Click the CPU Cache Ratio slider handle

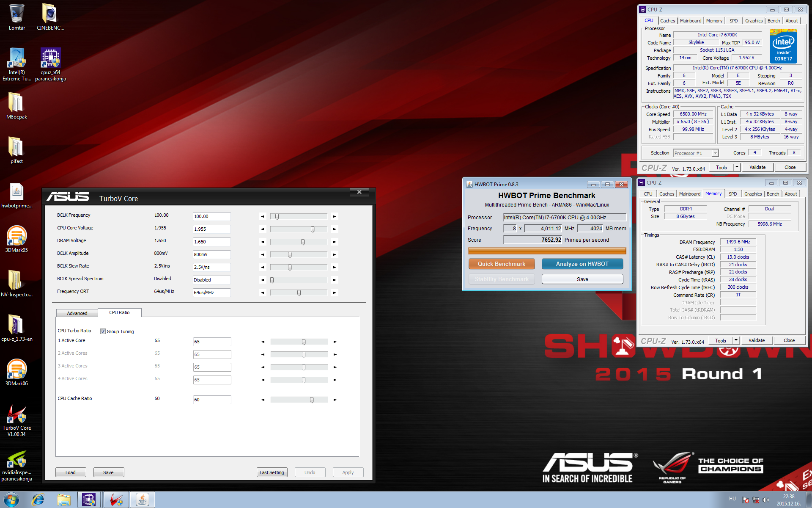(x=312, y=400)
